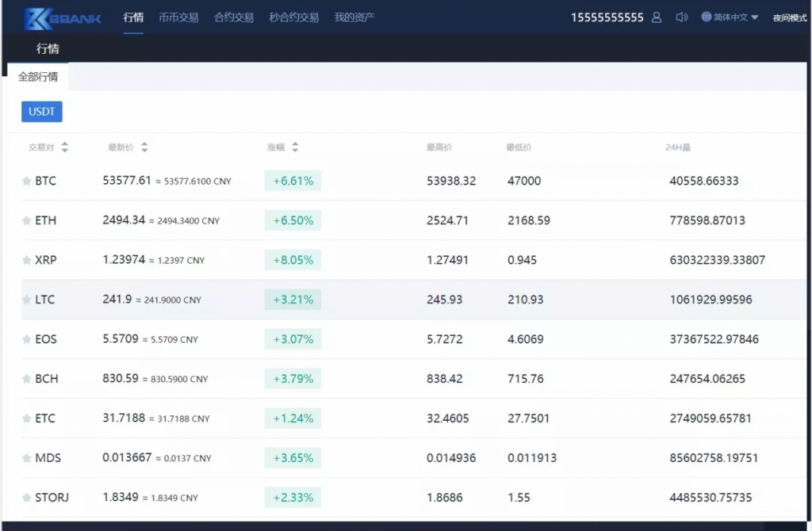The image size is (812, 531).
Task: Star the STORJ trading pair
Action: point(26,498)
